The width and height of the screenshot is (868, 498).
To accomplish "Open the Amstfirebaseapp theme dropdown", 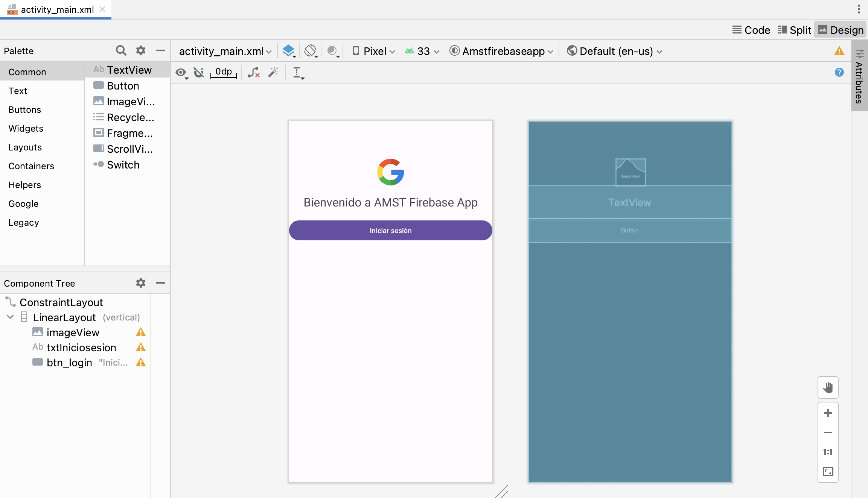I will [501, 51].
